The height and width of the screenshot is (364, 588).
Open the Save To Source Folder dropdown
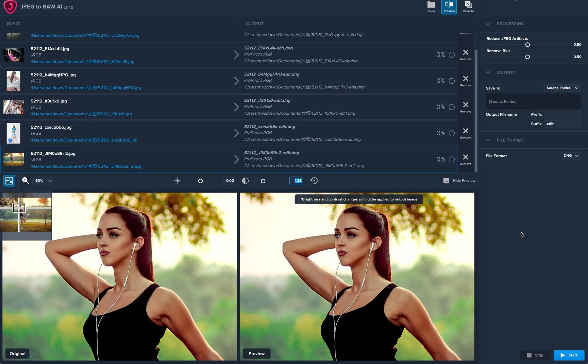(562, 88)
